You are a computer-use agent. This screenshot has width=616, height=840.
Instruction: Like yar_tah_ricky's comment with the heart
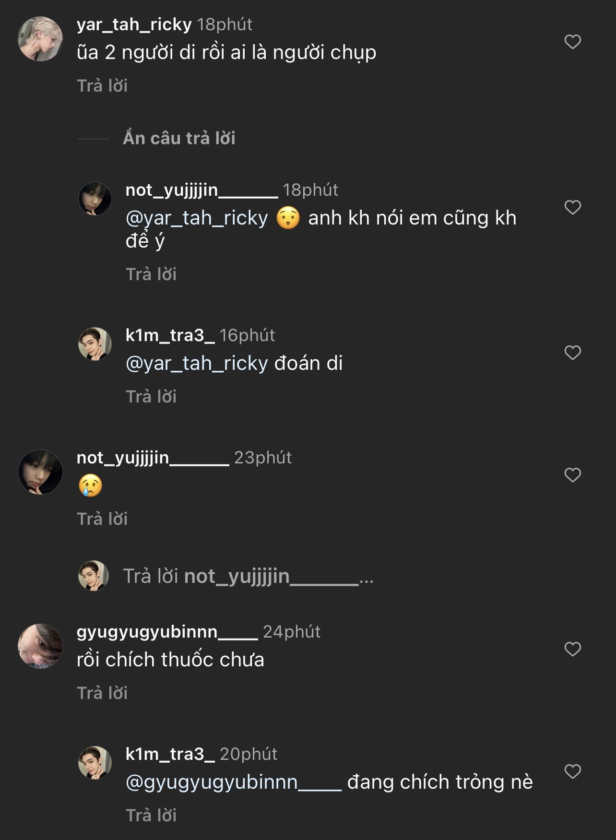coord(572,42)
